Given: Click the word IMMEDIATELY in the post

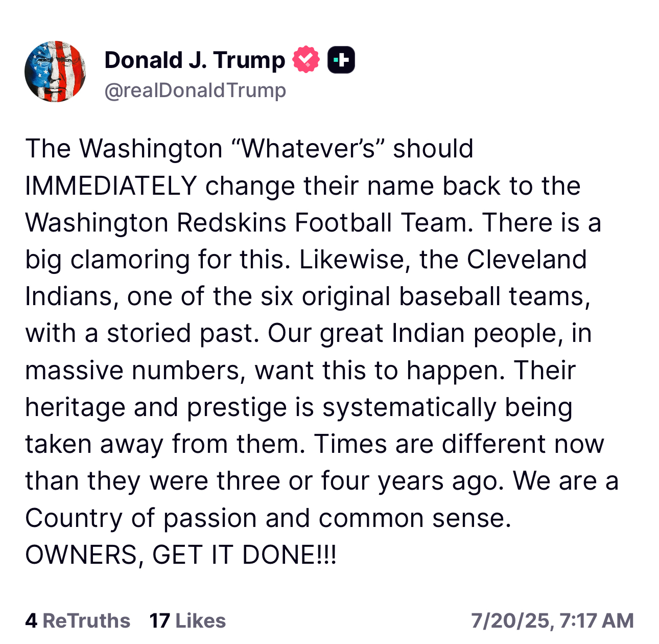Looking at the screenshot, I should (111, 186).
